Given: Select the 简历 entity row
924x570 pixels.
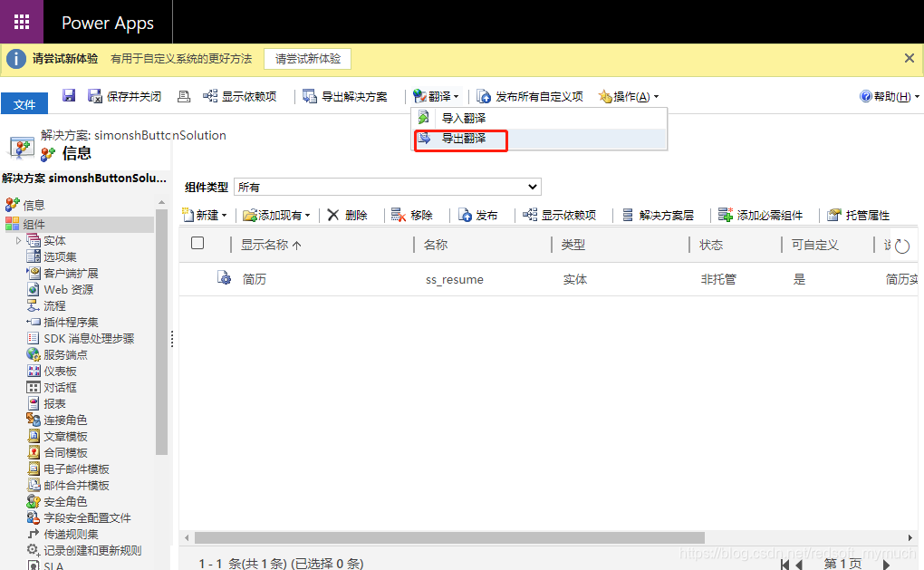Looking at the screenshot, I should (548, 279).
